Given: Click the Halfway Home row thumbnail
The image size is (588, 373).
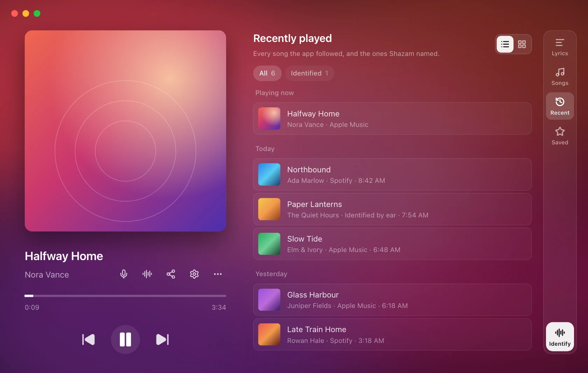Looking at the screenshot, I should (x=269, y=119).
